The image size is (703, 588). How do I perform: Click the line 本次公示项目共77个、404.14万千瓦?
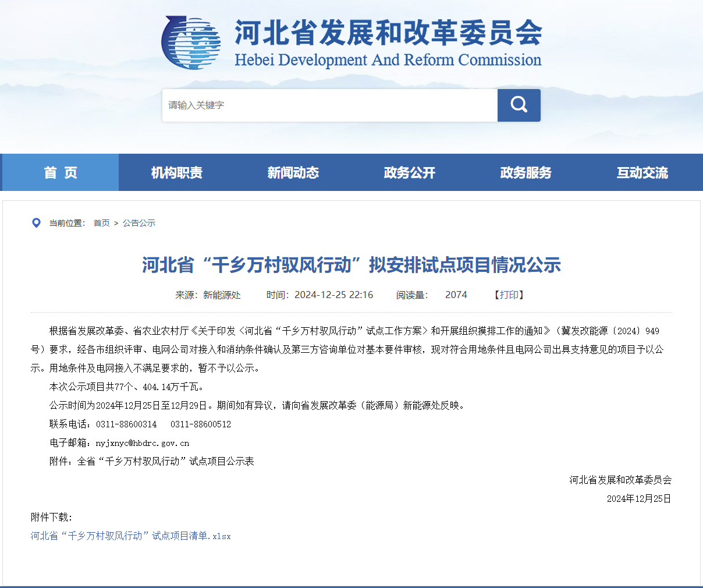[x=127, y=387]
